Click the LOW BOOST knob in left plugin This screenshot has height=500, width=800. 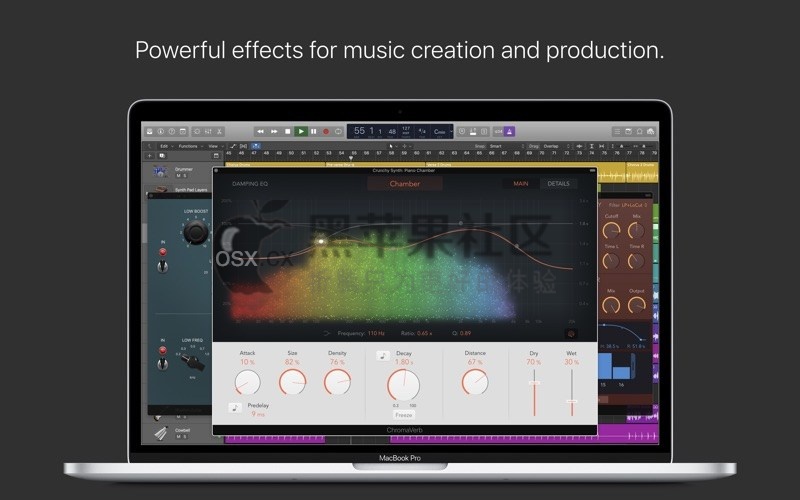(195, 232)
